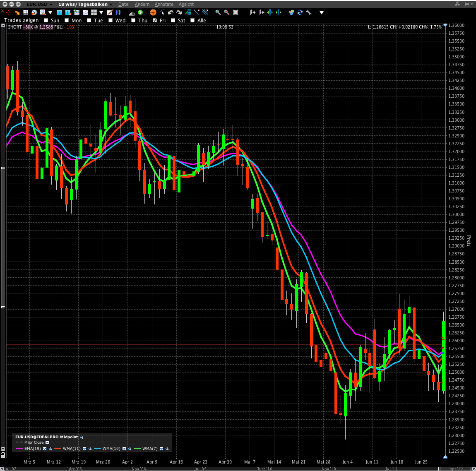This screenshot has width=476, height=471.
Task: Select the bar chart type icon
Action: 119,12
